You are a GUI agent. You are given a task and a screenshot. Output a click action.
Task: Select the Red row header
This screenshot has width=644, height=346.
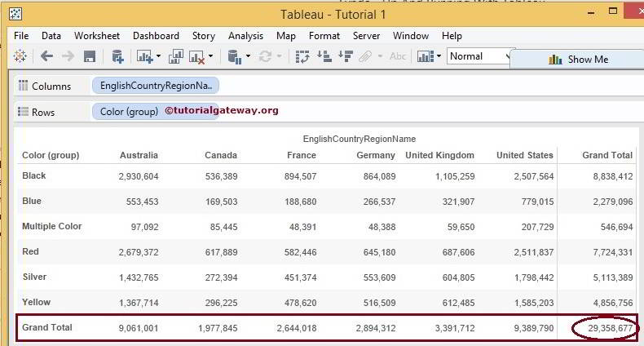[x=30, y=251]
